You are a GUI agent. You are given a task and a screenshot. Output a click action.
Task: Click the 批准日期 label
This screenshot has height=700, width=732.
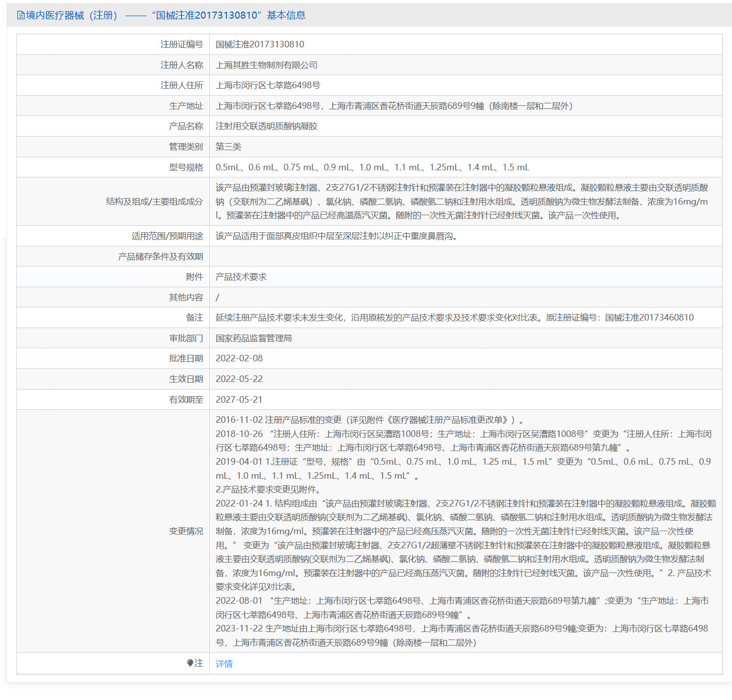point(186,358)
